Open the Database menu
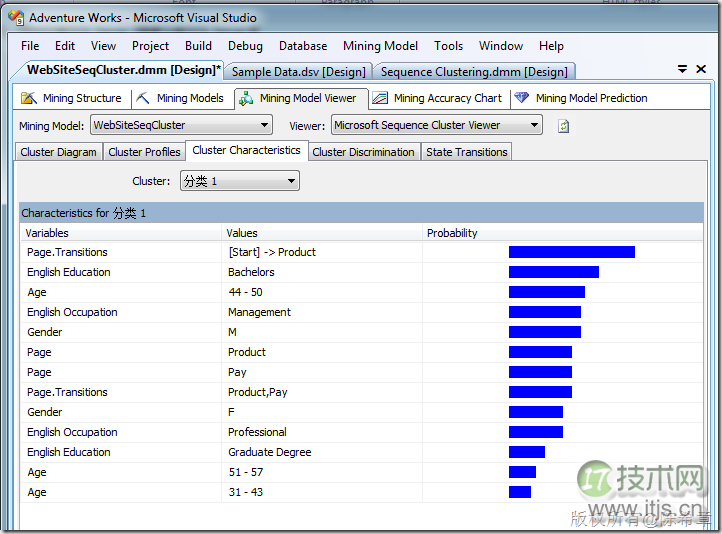The width and height of the screenshot is (722, 534). click(x=303, y=45)
